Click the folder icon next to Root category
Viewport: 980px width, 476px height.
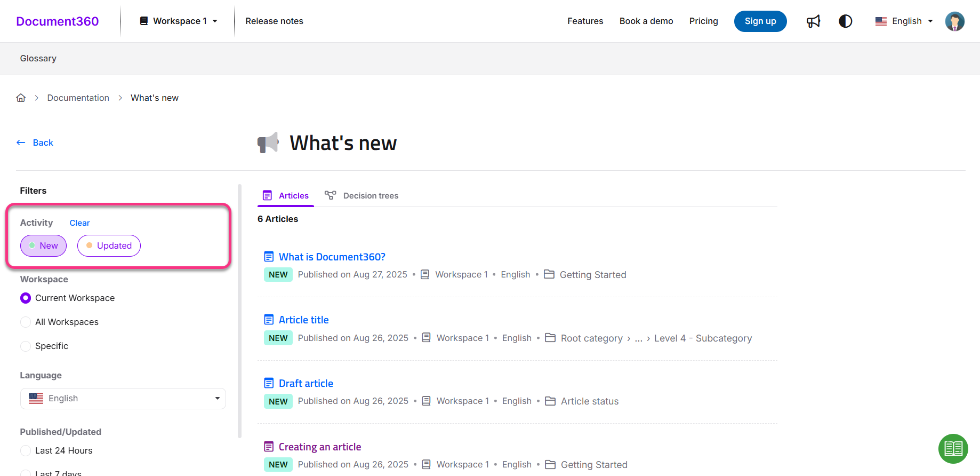550,338
